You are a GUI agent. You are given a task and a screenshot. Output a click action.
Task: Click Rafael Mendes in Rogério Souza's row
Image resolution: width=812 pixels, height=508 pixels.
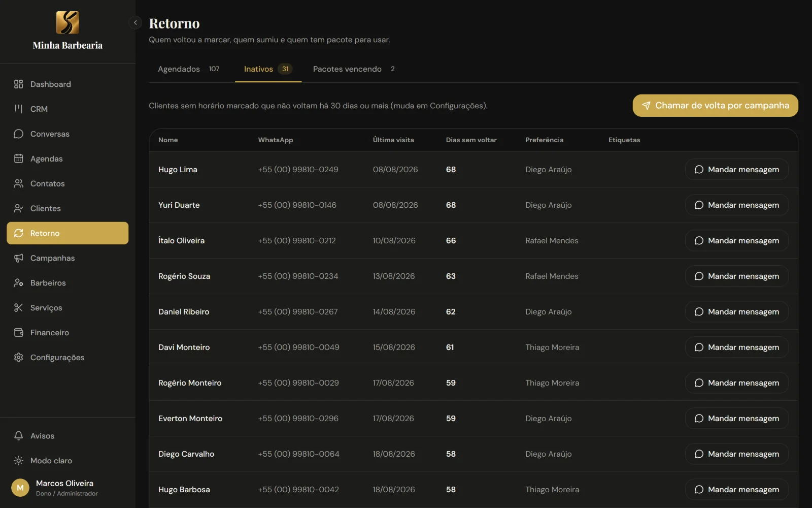[552, 276]
